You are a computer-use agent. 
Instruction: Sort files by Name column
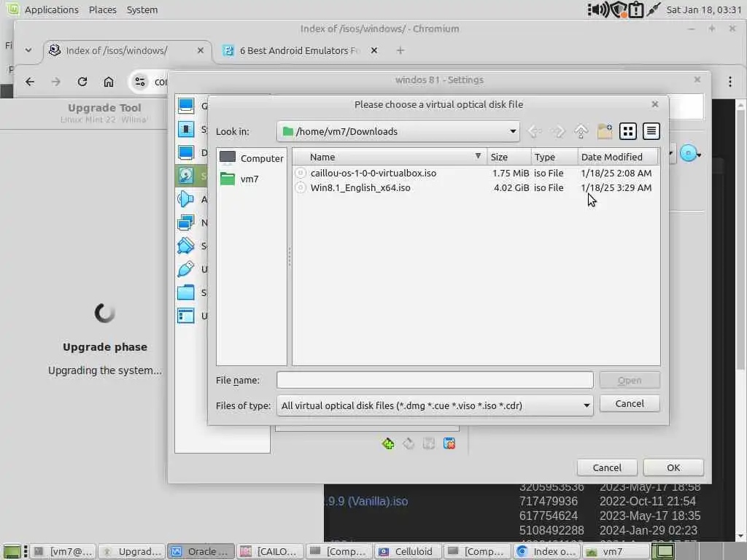pyautogui.click(x=390, y=157)
